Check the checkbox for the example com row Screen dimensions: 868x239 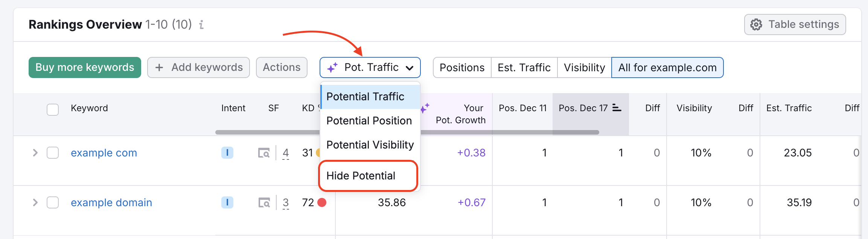click(x=52, y=153)
